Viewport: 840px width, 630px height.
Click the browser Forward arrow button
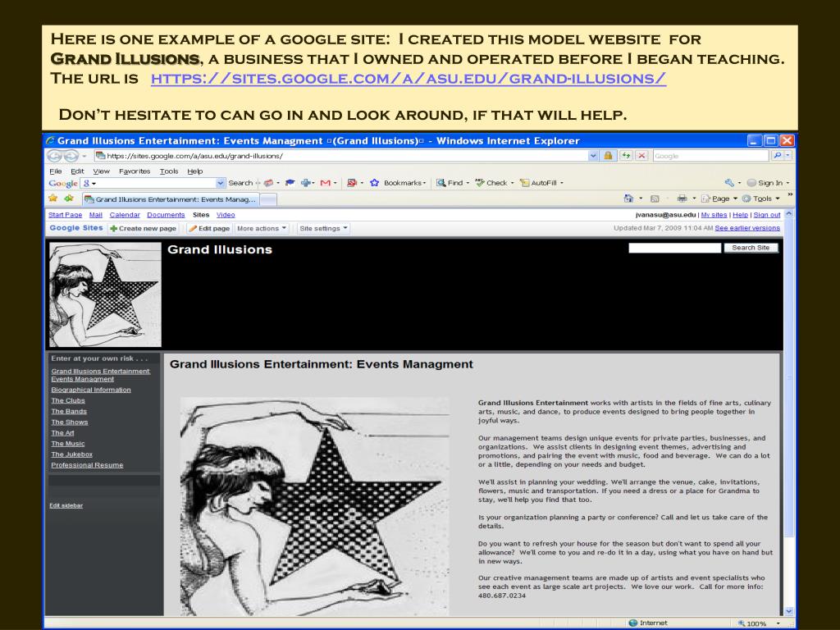click(71, 156)
